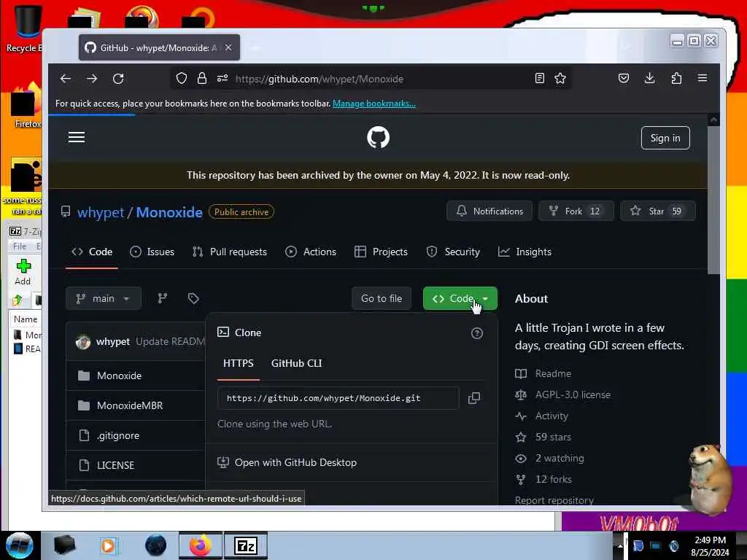Viewport: 747px width, 560px height.
Task: Open the Firefox downloads panel
Action: [x=650, y=79]
